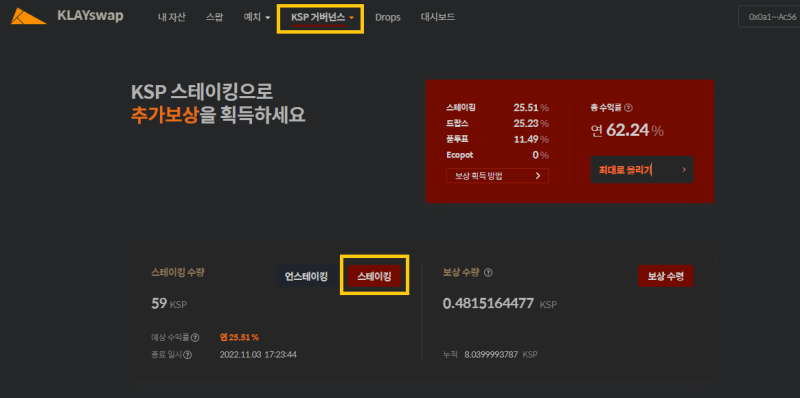The height and width of the screenshot is (398, 800).
Task: Click the help icon beside 예상 수익률
Action: 195,337
